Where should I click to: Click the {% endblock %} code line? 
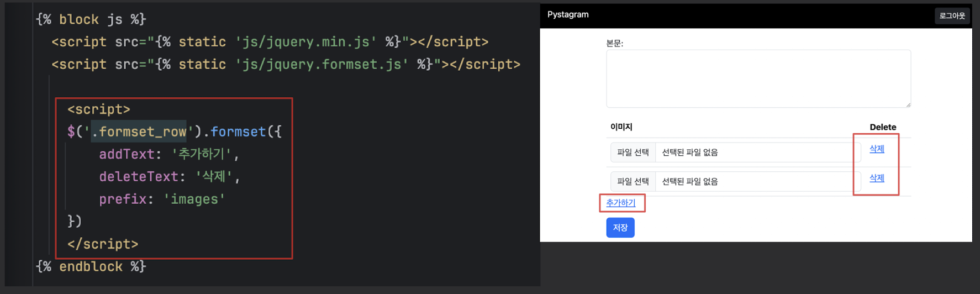pyautogui.click(x=91, y=267)
